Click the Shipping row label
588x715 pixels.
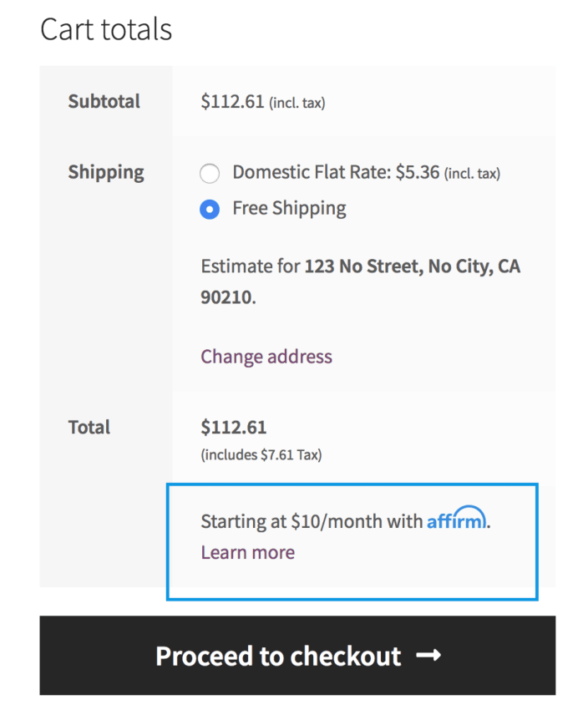[x=106, y=173]
